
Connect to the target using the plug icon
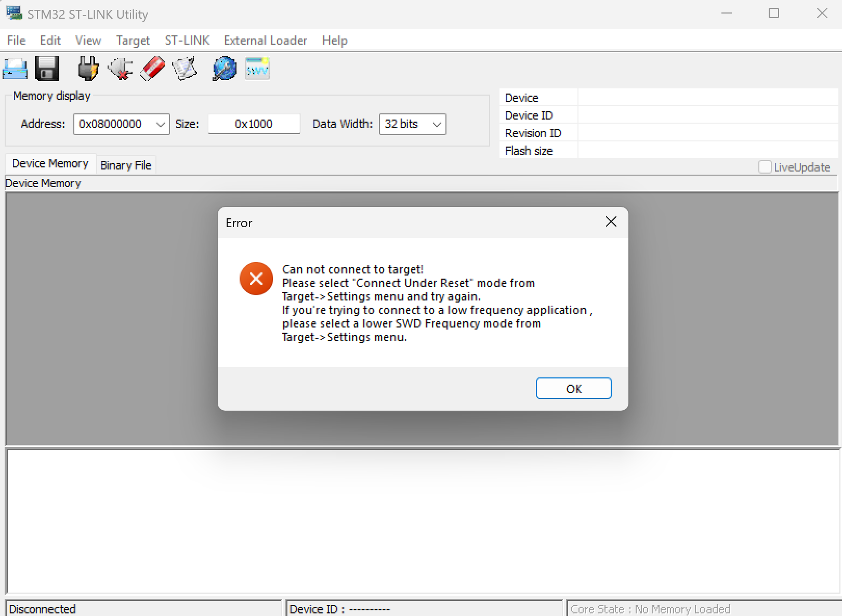[x=87, y=68]
